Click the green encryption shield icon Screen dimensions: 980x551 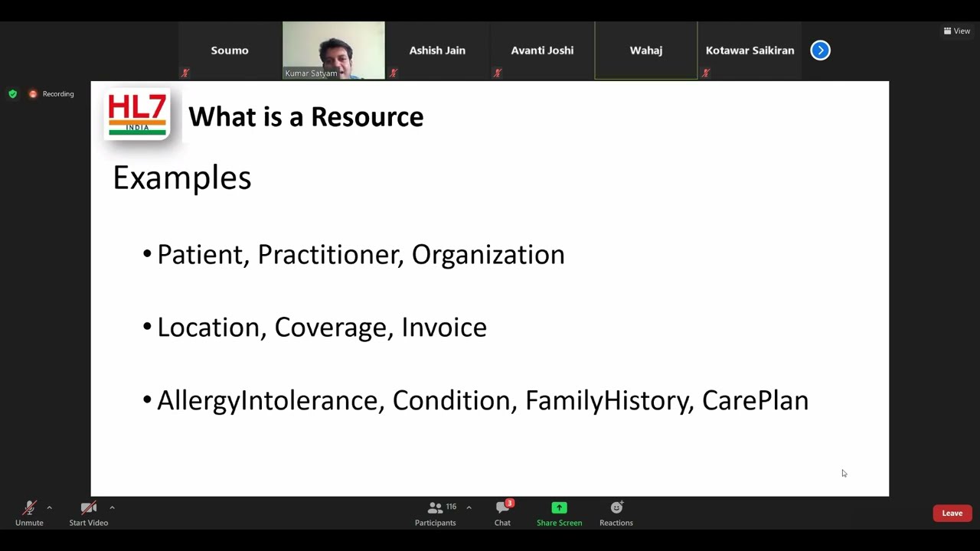click(12, 94)
